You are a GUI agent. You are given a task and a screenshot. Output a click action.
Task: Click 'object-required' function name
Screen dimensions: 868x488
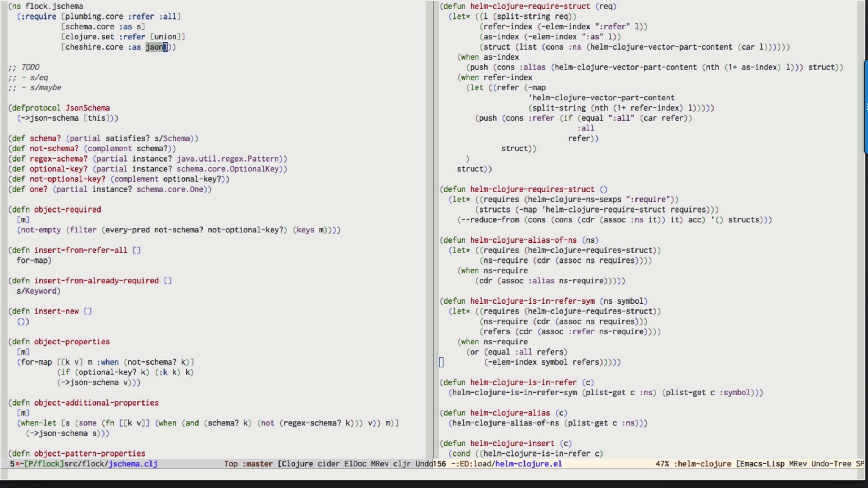[x=68, y=209]
